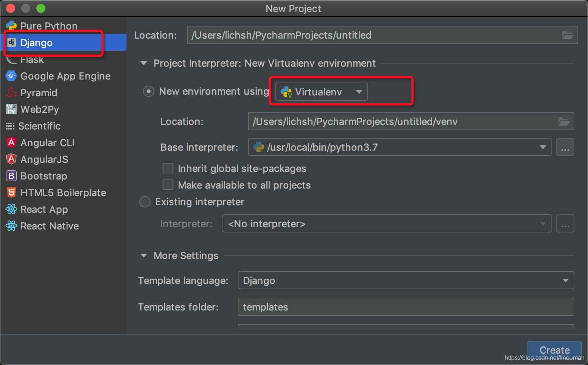Select HTML5 Boilerplate project type
The height and width of the screenshot is (365, 588).
pyautogui.click(x=63, y=193)
